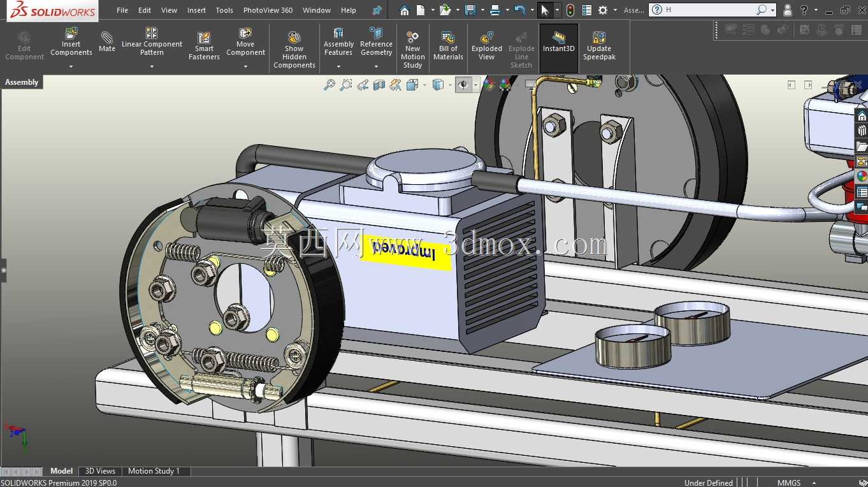Image resolution: width=868 pixels, height=487 pixels.
Task: Open Assembly Features tool
Action: [x=338, y=42]
